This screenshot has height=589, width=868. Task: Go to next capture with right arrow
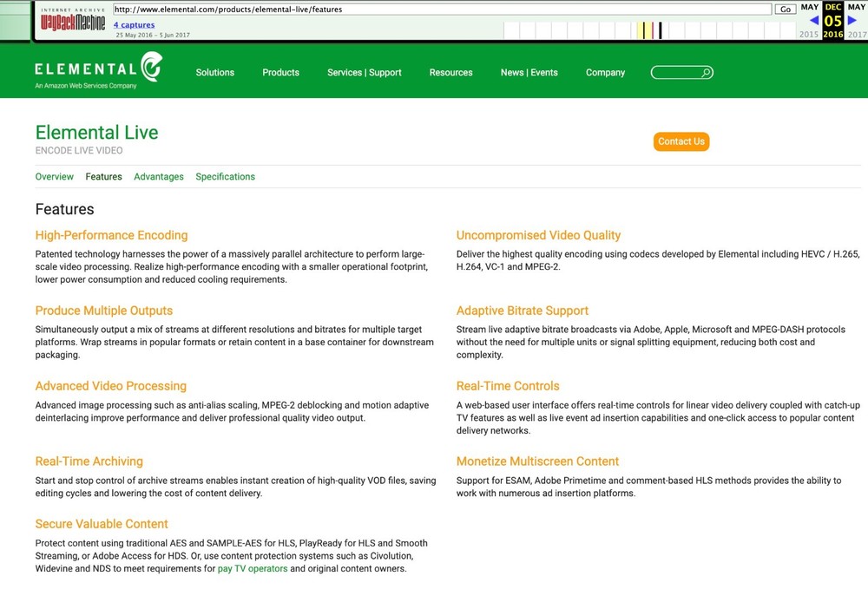pyautogui.click(x=852, y=21)
